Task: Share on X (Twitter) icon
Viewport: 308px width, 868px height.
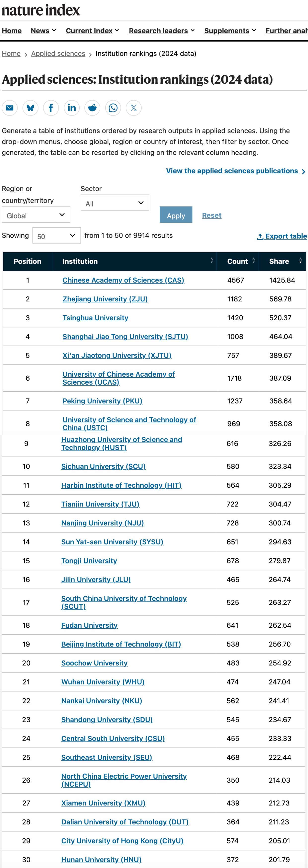Action: point(134,108)
